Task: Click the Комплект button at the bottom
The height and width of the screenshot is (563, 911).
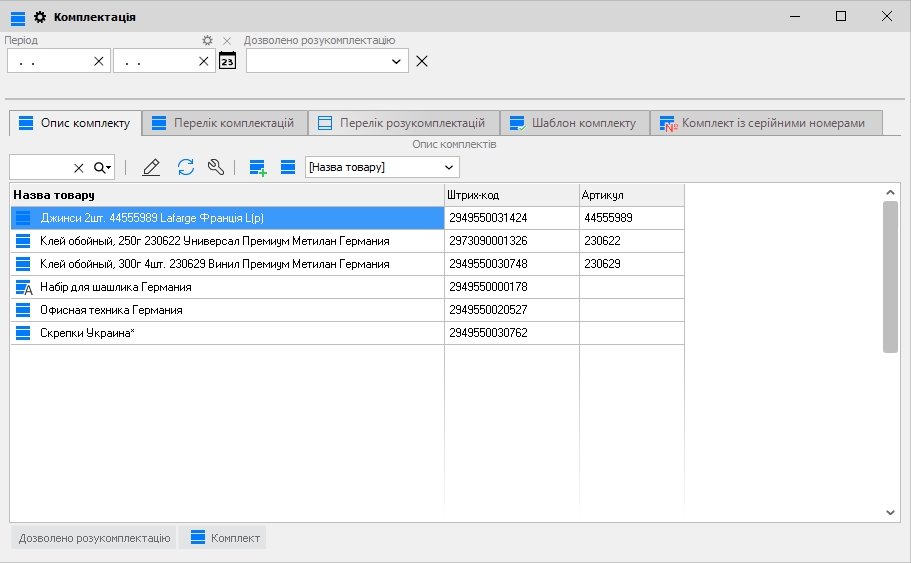Action: click(x=224, y=538)
